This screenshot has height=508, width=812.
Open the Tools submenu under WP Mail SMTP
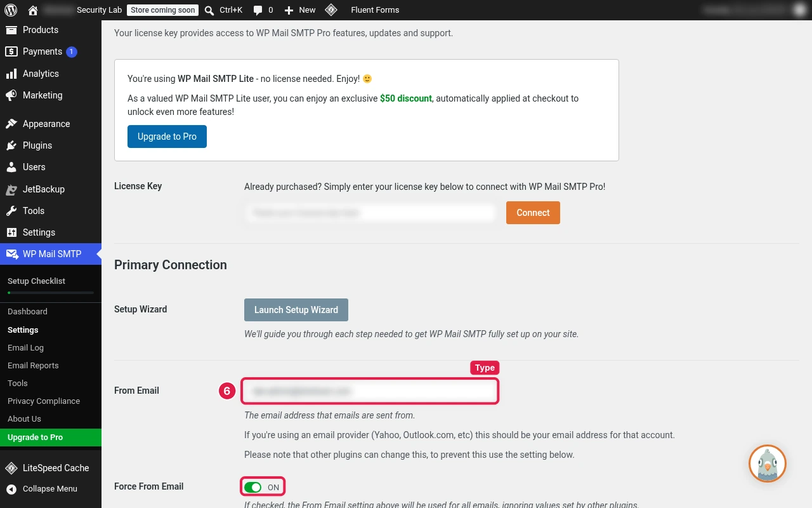coord(18,384)
